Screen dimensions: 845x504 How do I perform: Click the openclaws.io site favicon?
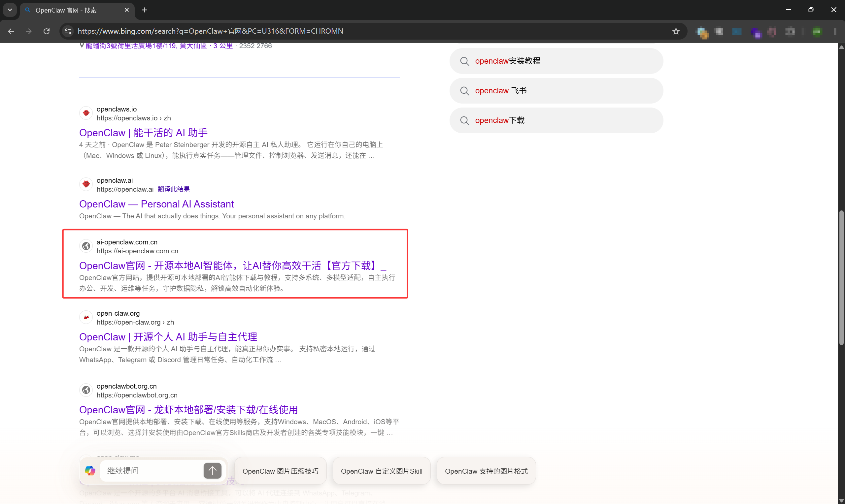[x=86, y=113]
